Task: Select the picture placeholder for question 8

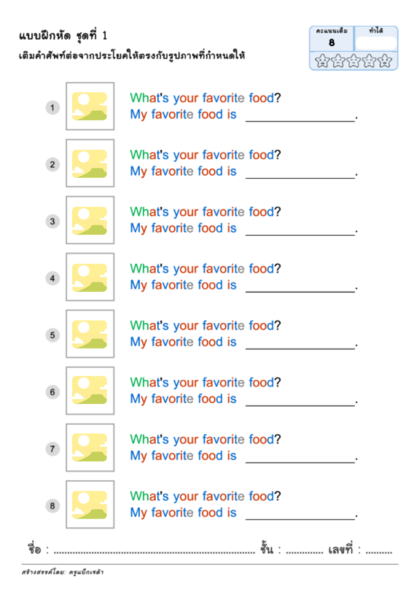Action: coord(90,504)
